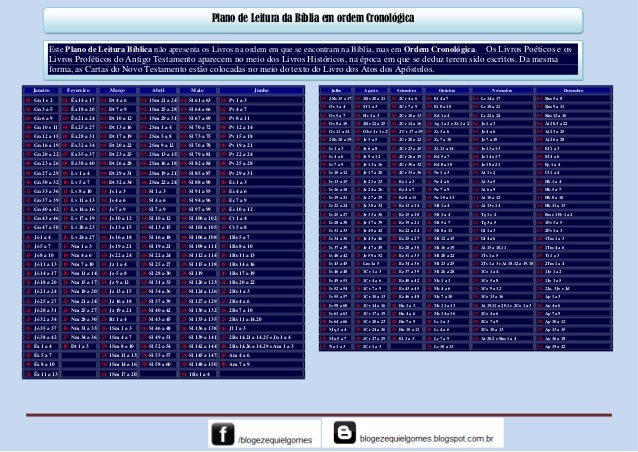The width and height of the screenshot is (638, 452).
Task: Select the cell Nm 1 a 3
Action: (79, 246)
